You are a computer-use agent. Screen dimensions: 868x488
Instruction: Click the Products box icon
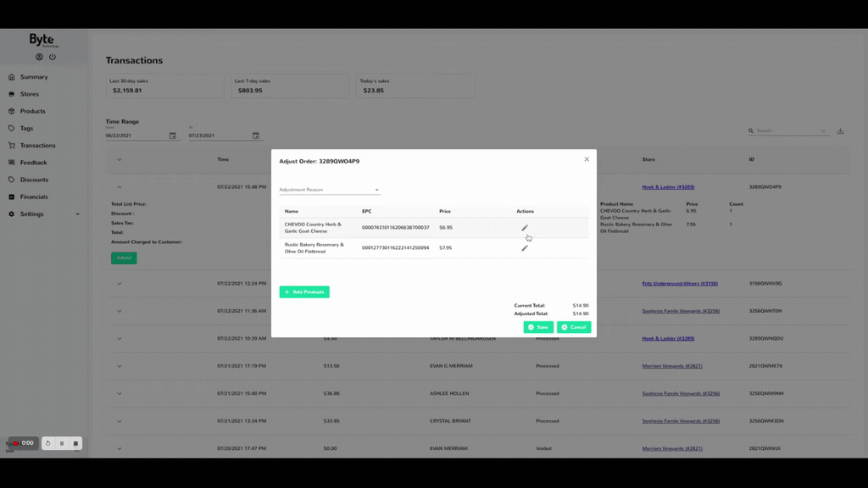[x=12, y=111]
